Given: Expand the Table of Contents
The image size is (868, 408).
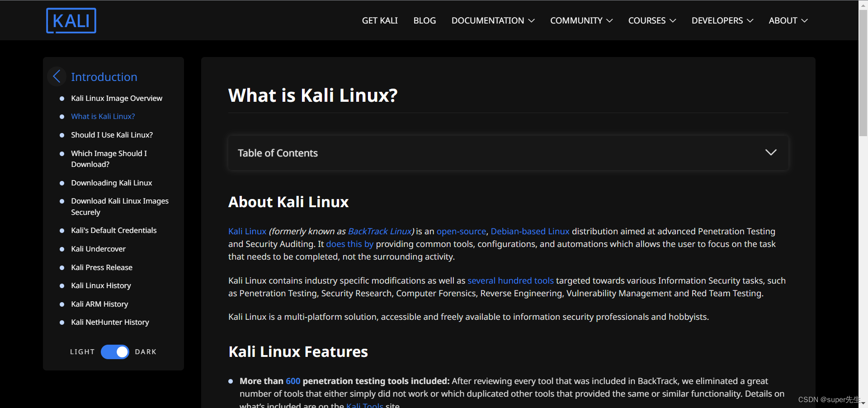Looking at the screenshot, I should 508,153.
